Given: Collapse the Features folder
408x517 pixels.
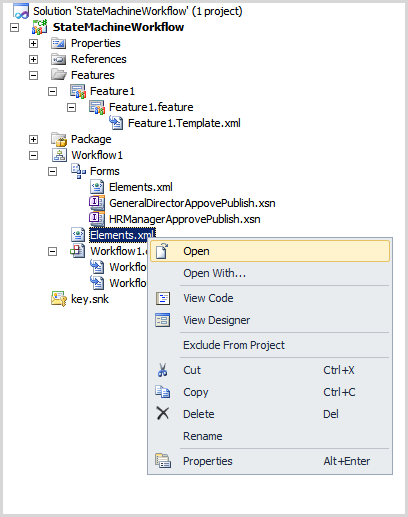Looking at the screenshot, I should click(x=33, y=75).
